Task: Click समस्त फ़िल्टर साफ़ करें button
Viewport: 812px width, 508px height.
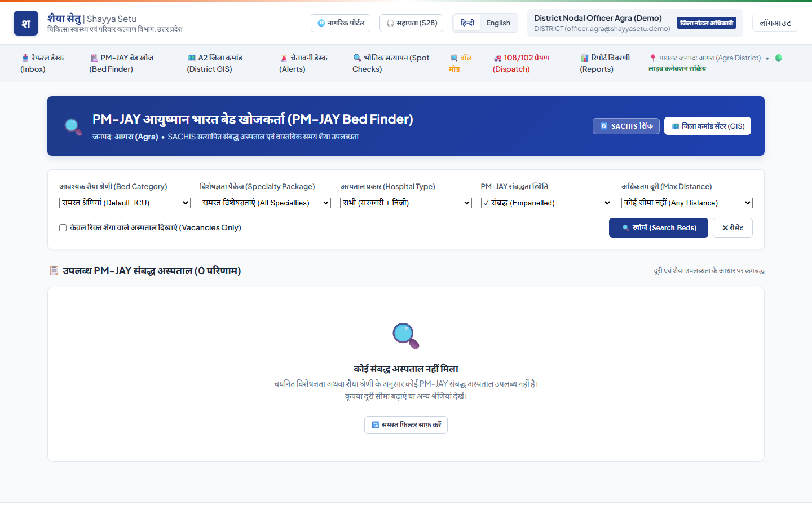Action: 406,424
